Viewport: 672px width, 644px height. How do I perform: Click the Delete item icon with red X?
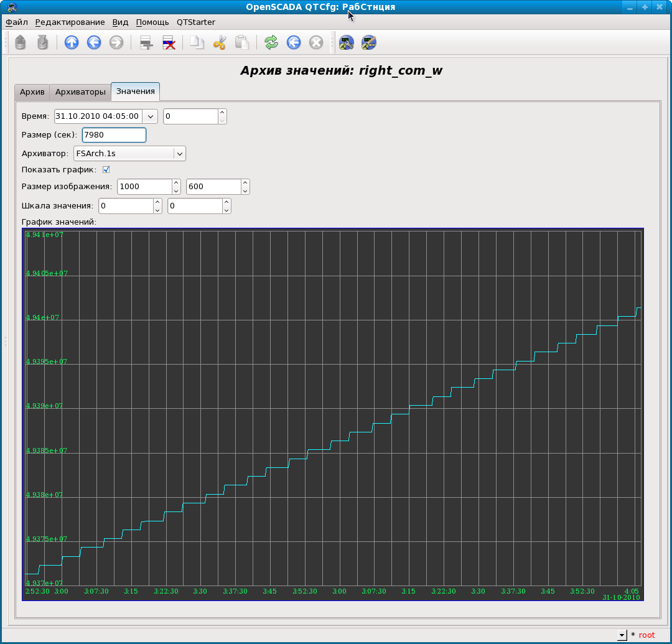click(169, 42)
